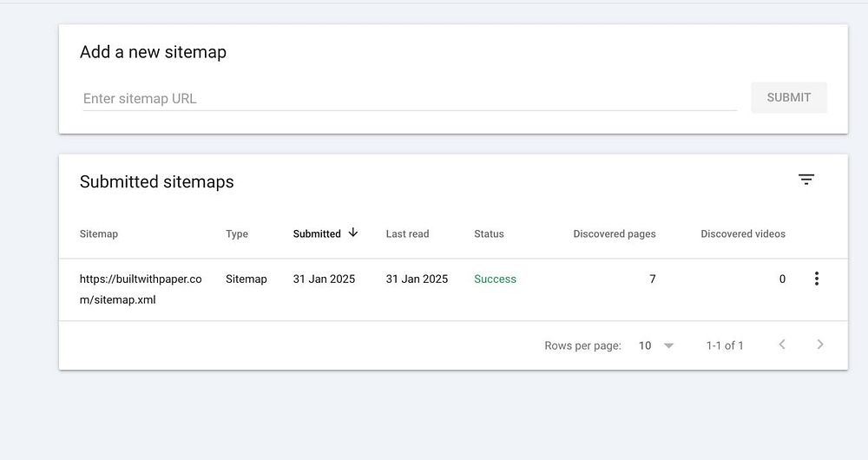Sort by Discovered videos column
868x460 pixels.
coord(743,233)
